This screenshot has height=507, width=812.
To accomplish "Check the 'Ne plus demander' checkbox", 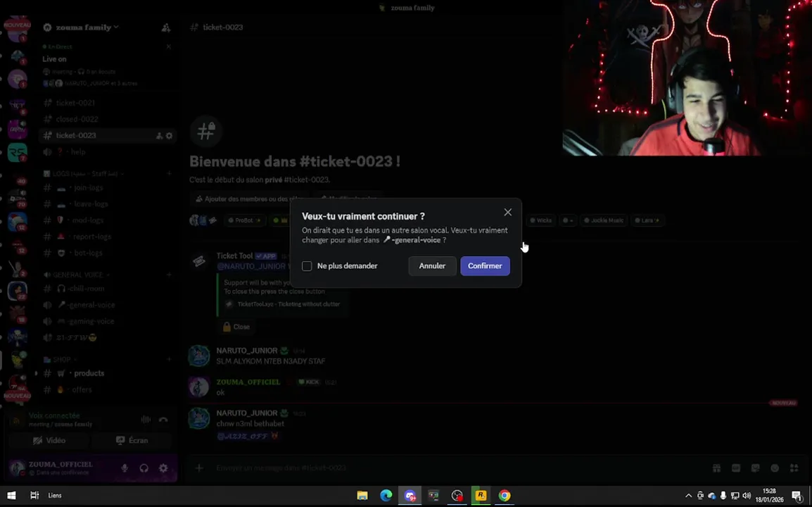I will pyautogui.click(x=307, y=266).
